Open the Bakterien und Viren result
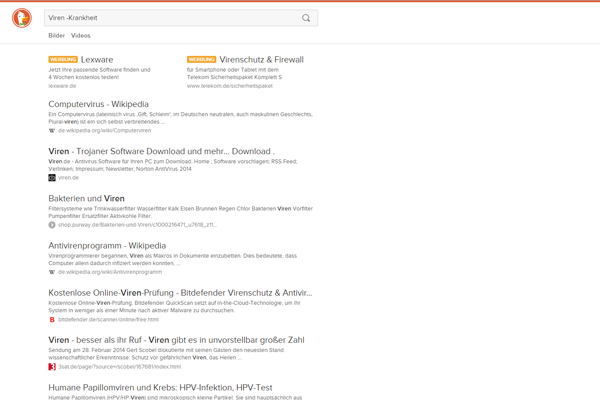Screen dimensions: 600x400 pyautogui.click(x=86, y=198)
